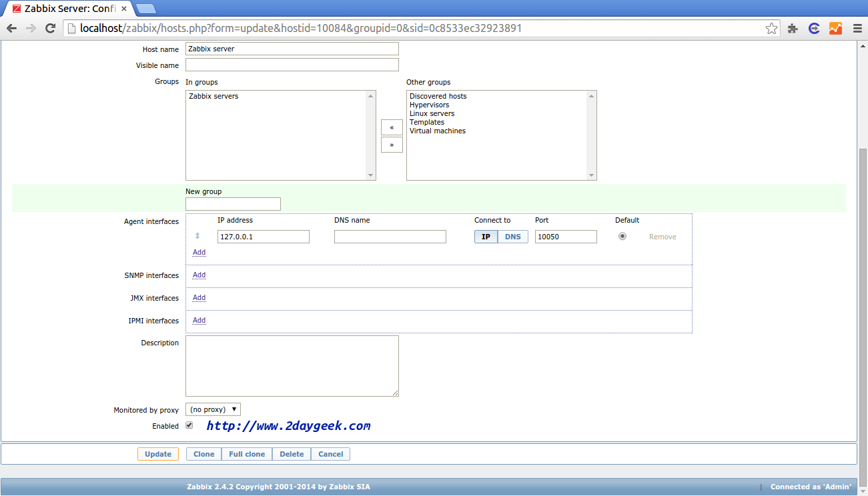The image size is (868, 496).
Task: Click the Full clone button
Action: tap(247, 454)
